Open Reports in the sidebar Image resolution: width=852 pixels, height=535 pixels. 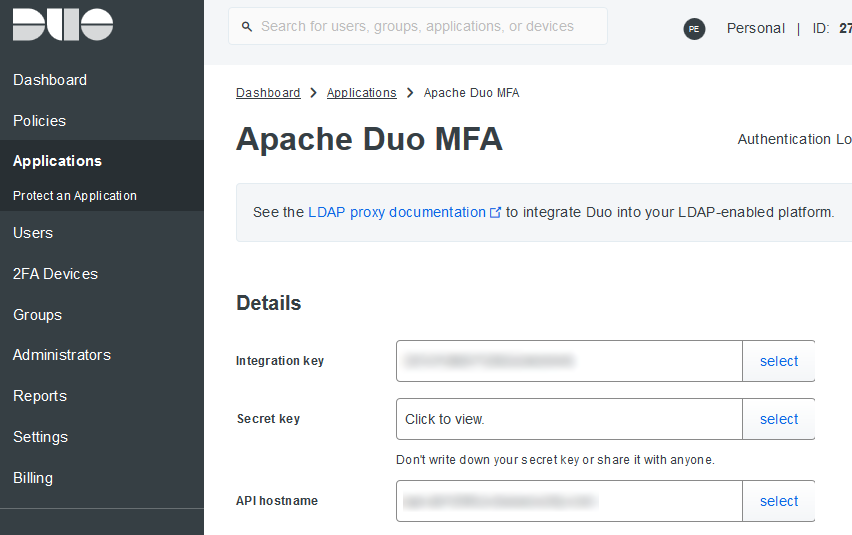[40, 396]
